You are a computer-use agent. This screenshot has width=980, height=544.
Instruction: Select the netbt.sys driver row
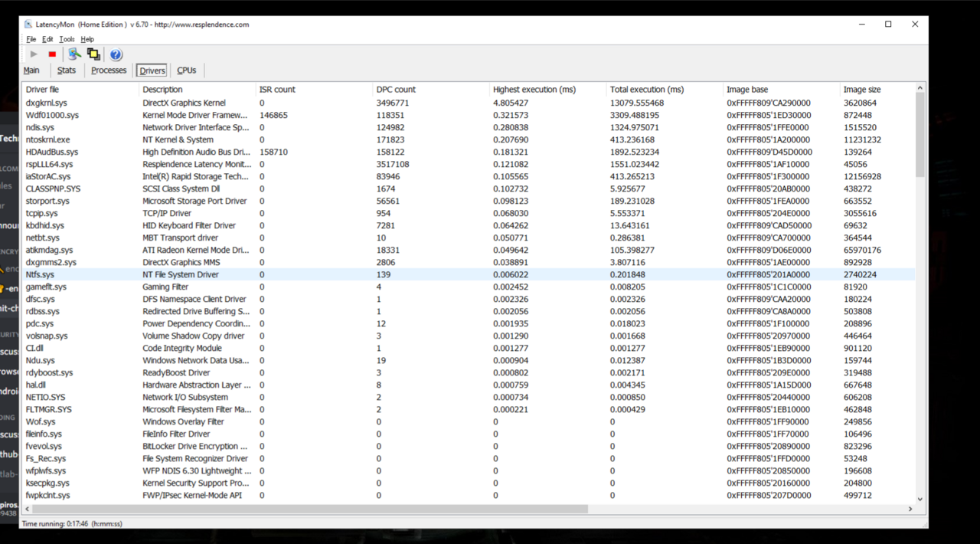pos(469,238)
